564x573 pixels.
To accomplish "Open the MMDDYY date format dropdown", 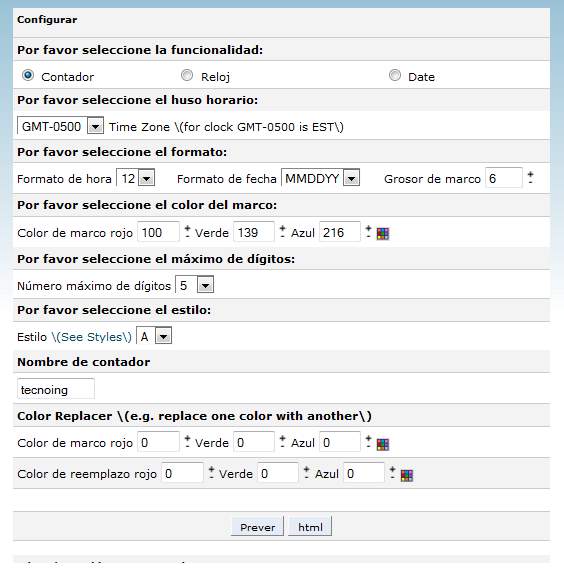I will point(321,178).
